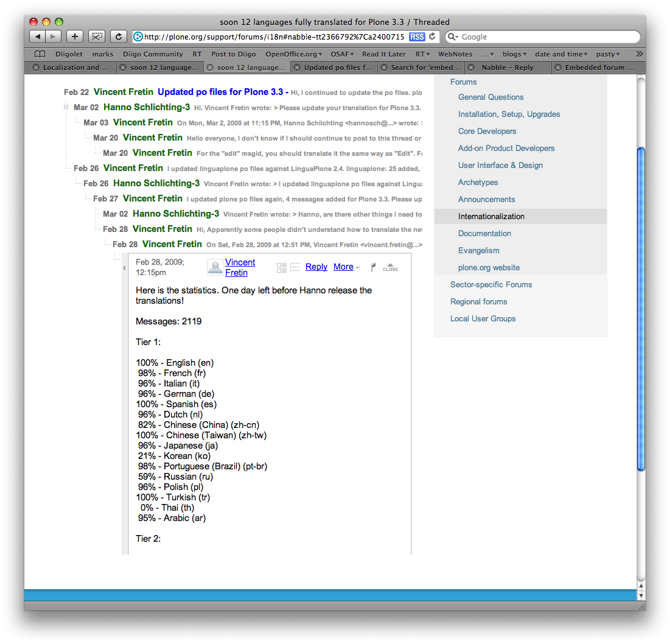Click the Reply link in the message

pyautogui.click(x=316, y=267)
